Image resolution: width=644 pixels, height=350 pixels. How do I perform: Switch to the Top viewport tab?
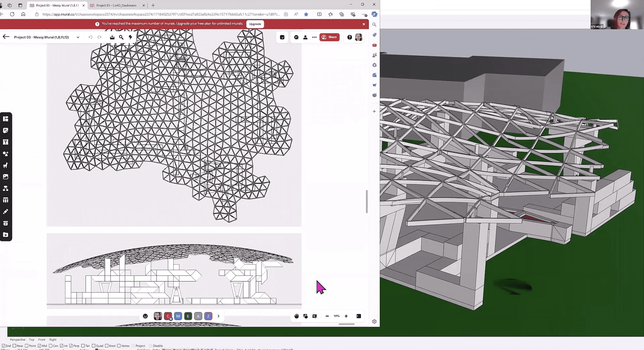tap(31, 339)
